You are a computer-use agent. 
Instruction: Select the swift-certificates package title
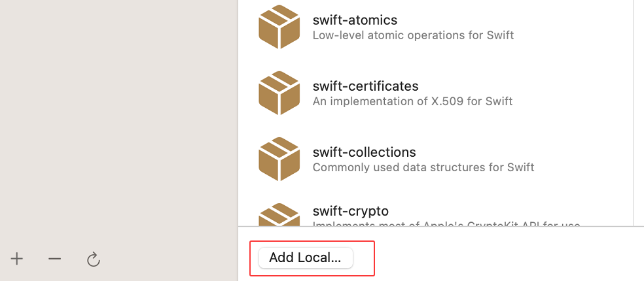pyautogui.click(x=365, y=86)
